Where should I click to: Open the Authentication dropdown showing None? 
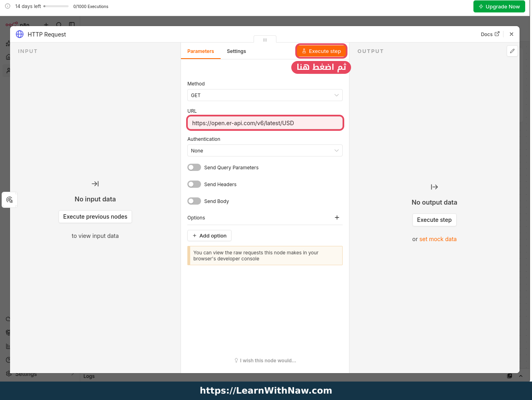pos(265,150)
